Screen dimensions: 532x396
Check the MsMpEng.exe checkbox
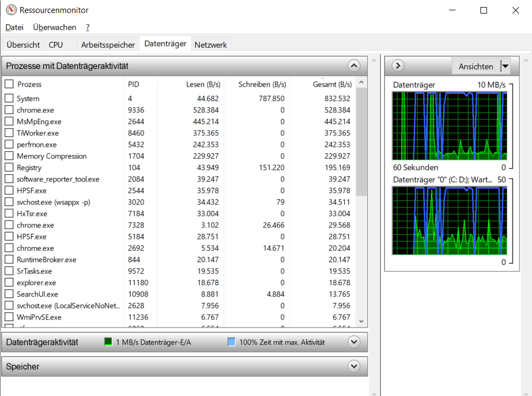[9, 121]
